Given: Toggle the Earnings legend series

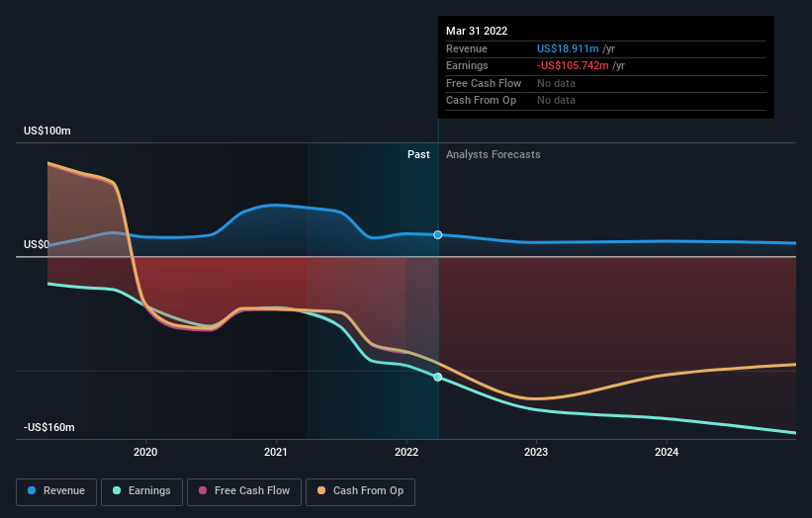Looking at the screenshot, I should (x=141, y=491).
